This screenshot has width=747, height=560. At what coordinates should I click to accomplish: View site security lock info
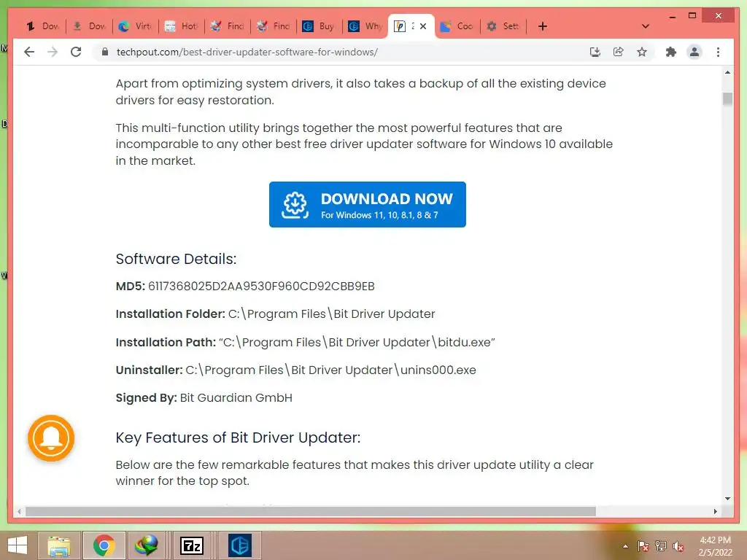coord(105,52)
